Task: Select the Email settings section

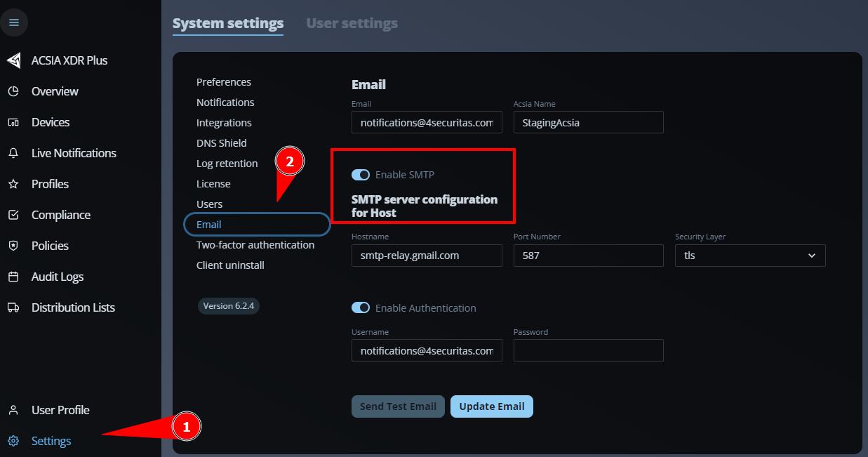Action: [257, 225]
